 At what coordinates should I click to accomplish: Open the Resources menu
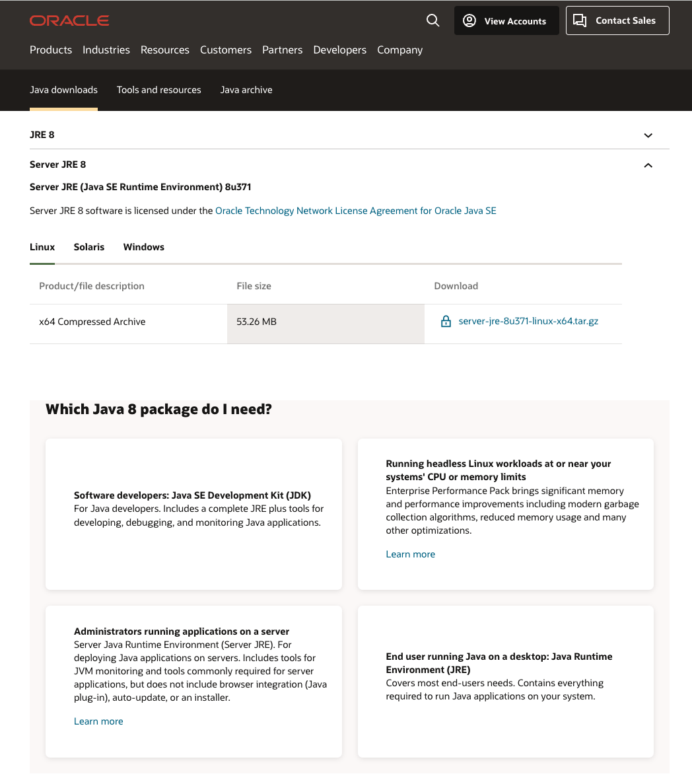(165, 50)
